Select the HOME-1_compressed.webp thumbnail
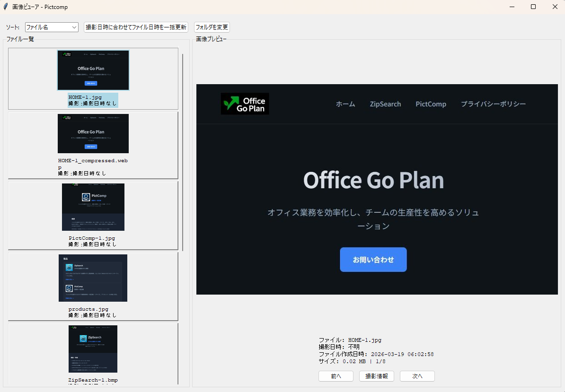 click(x=93, y=133)
